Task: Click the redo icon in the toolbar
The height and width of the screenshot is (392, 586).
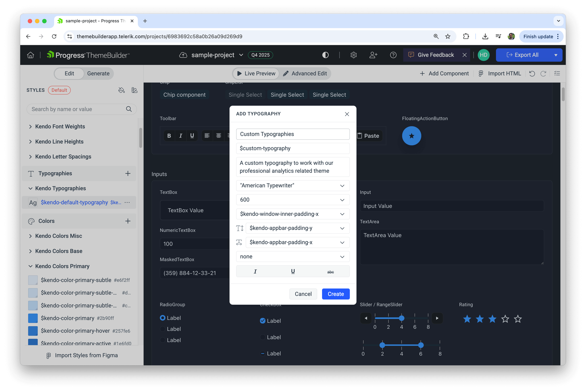Action: (x=543, y=74)
